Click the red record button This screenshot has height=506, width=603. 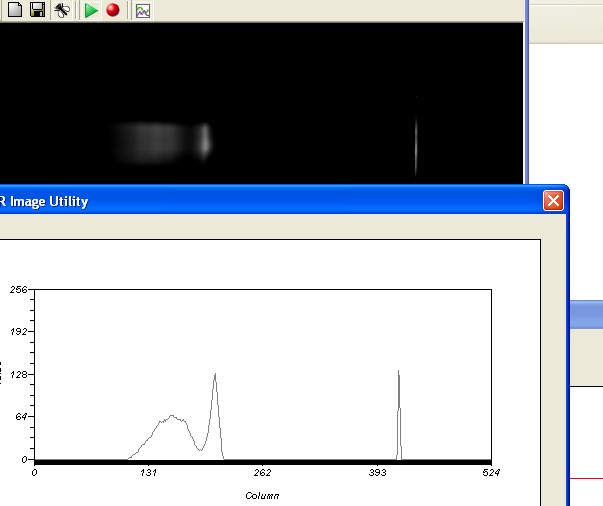coord(113,10)
